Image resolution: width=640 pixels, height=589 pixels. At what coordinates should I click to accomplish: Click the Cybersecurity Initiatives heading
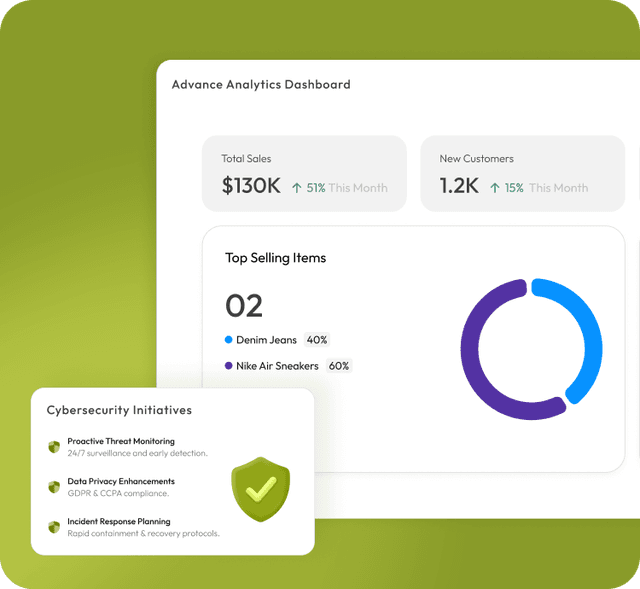pyautogui.click(x=119, y=410)
